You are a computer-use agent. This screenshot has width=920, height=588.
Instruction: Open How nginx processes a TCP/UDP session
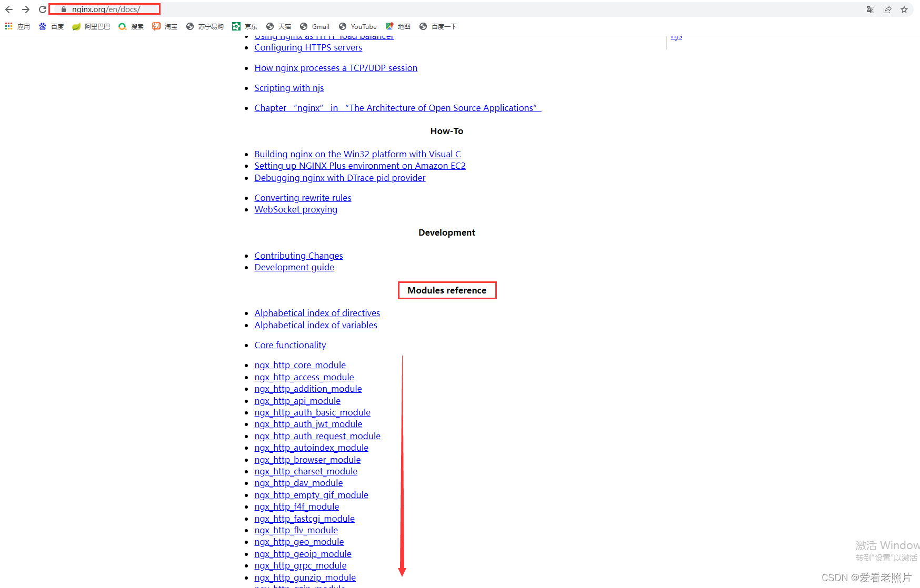[x=336, y=68]
